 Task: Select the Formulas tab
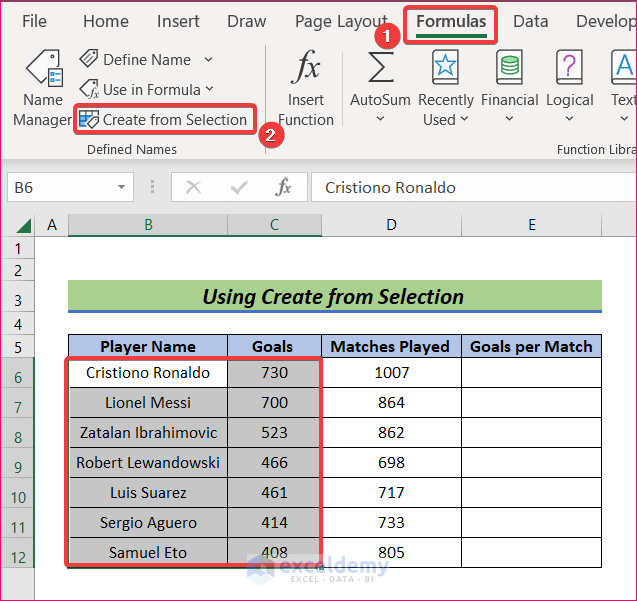451,24
